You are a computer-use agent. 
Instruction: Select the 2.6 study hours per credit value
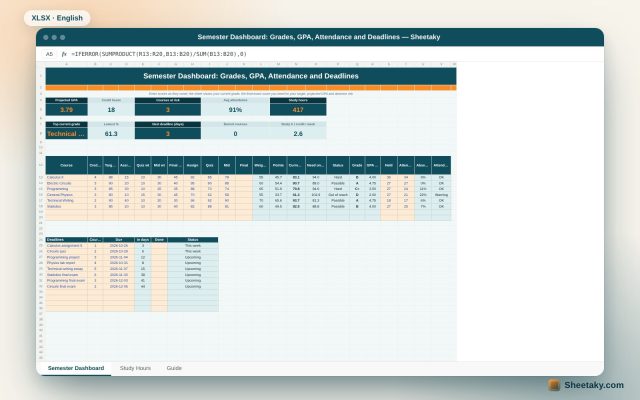tap(298, 133)
